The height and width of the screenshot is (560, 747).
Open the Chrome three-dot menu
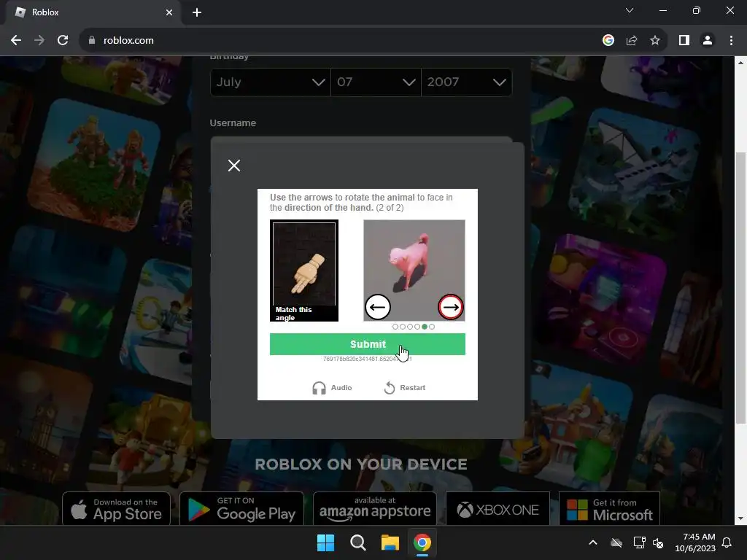tap(731, 41)
